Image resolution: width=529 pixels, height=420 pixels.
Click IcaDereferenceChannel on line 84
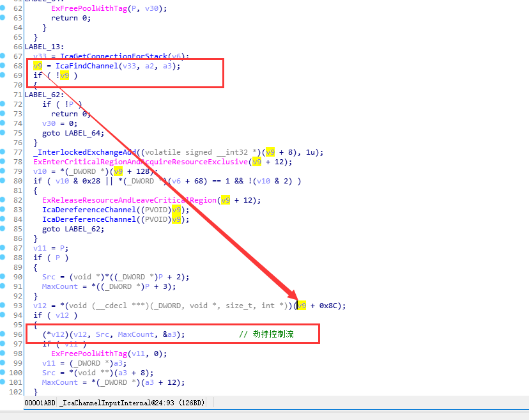coord(89,219)
